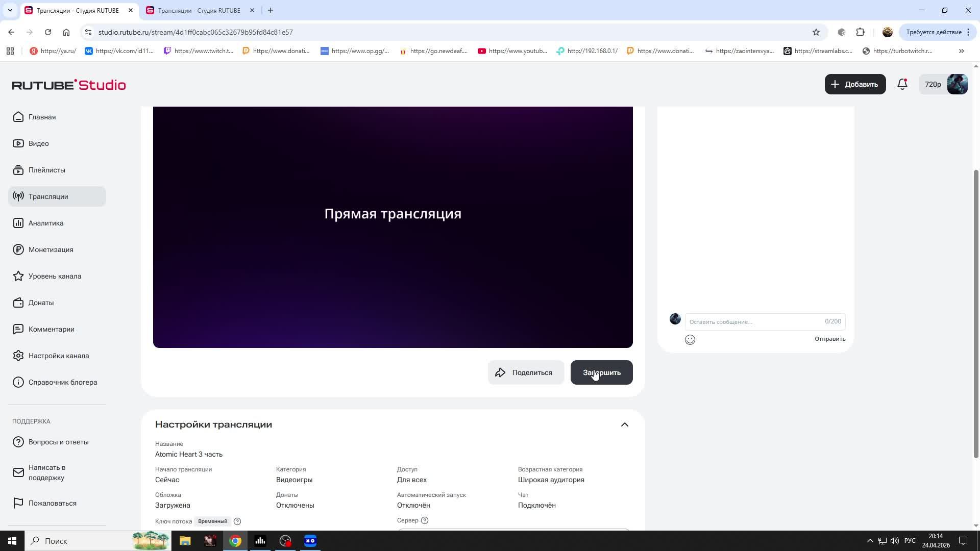Expand the hidden bookmarks overflow chevron
This screenshot has width=980, height=551.
pyautogui.click(x=961, y=51)
